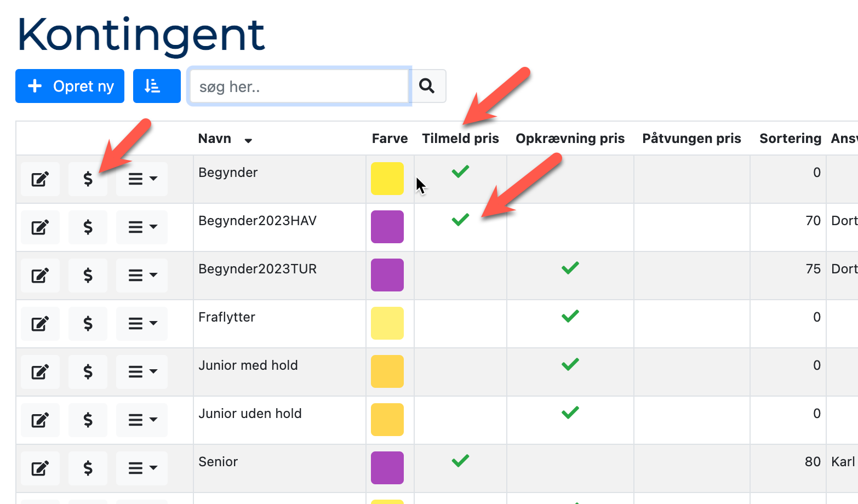Click the sort order icon button

click(x=157, y=86)
